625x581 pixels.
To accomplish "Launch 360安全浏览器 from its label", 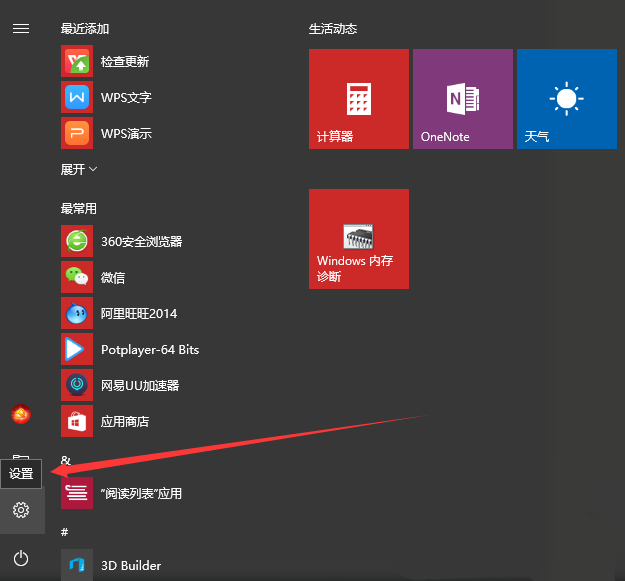I will point(142,241).
